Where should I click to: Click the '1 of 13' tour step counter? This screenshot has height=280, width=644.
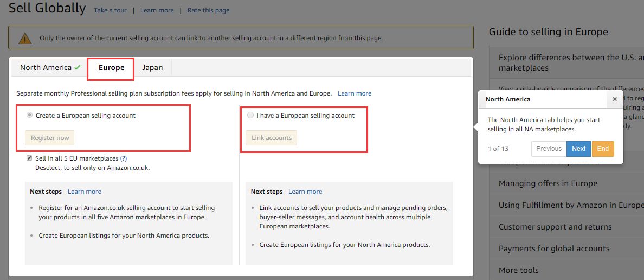(x=498, y=149)
